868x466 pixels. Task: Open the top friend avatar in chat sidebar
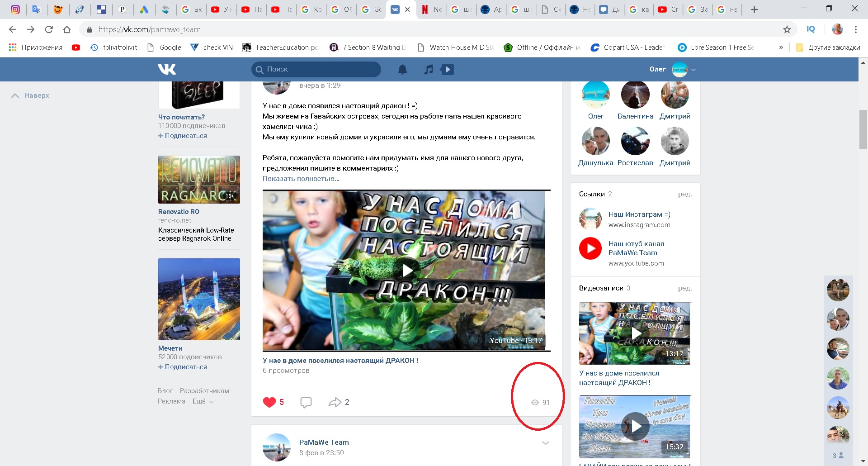tap(838, 290)
